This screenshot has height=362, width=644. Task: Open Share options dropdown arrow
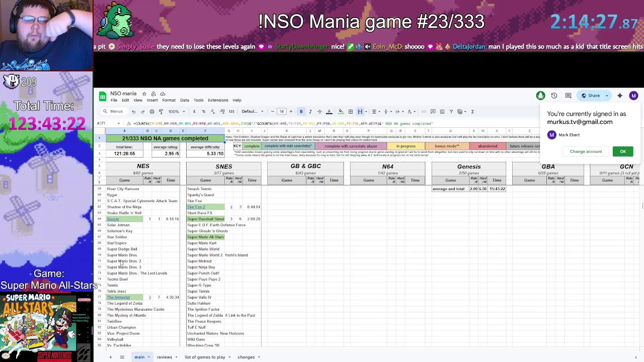click(607, 96)
